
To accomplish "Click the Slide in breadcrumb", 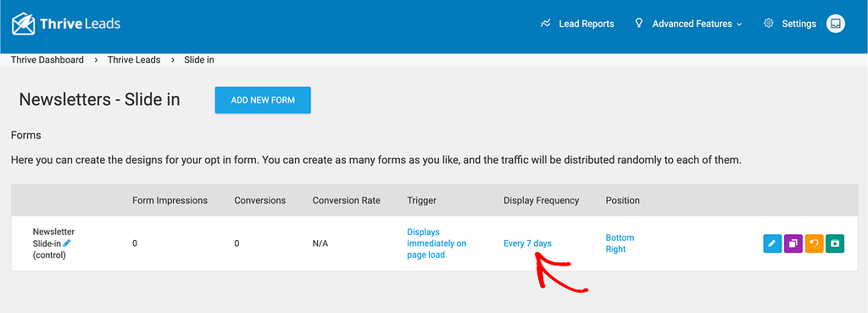I will point(199,60).
